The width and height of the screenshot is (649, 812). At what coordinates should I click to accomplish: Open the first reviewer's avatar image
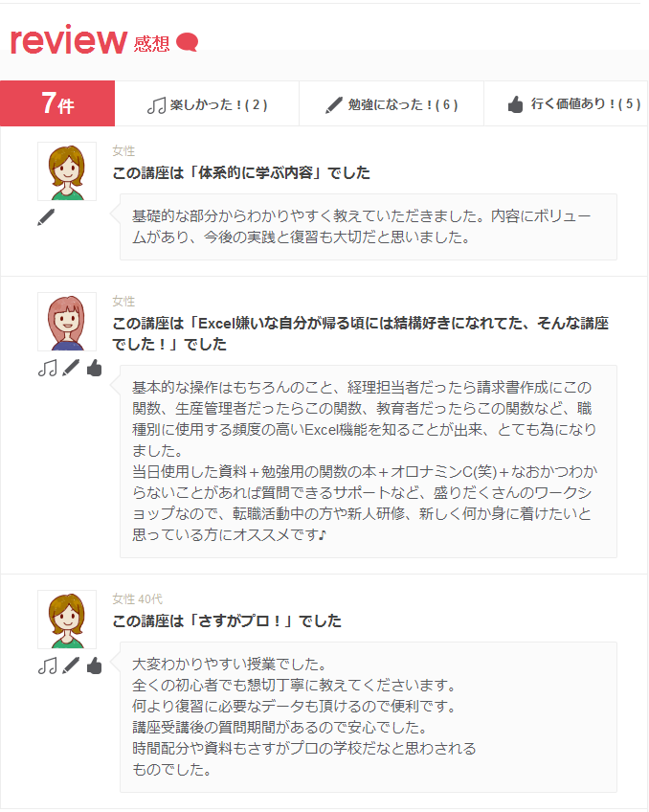tap(67, 171)
